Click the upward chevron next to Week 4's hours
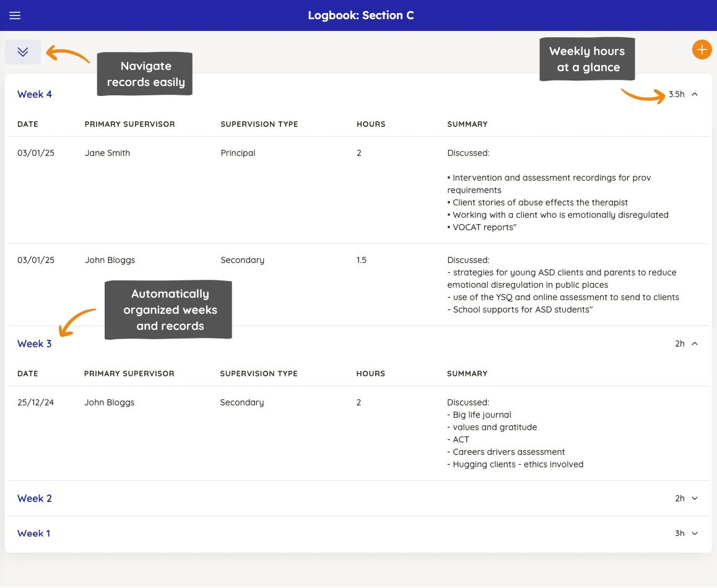 [695, 94]
